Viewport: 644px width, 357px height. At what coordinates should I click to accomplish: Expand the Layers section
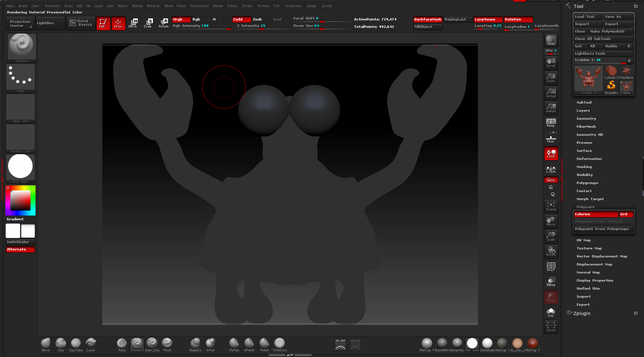click(x=583, y=111)
